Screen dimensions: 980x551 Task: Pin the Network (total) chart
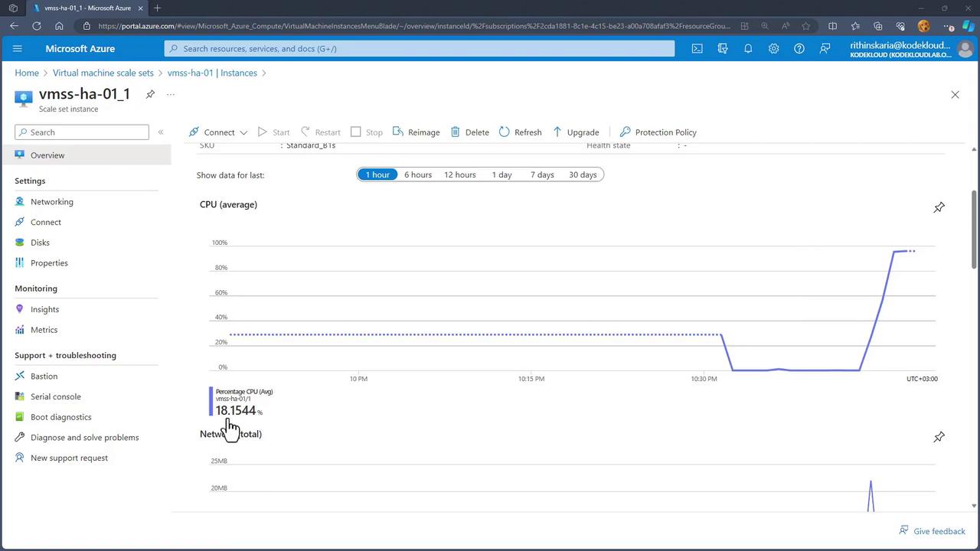(x=939, y=437)
